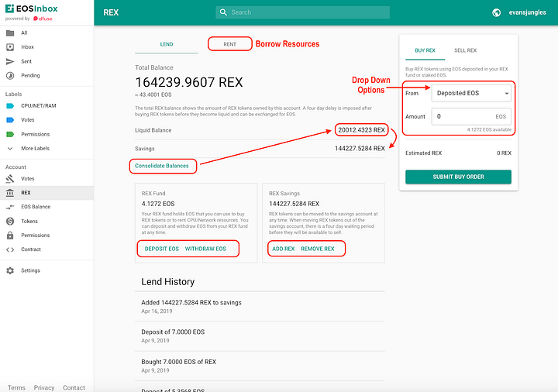Click WITHDRAW EOS button
Viewport: 558px width, 392px height.
click(205, 249)
